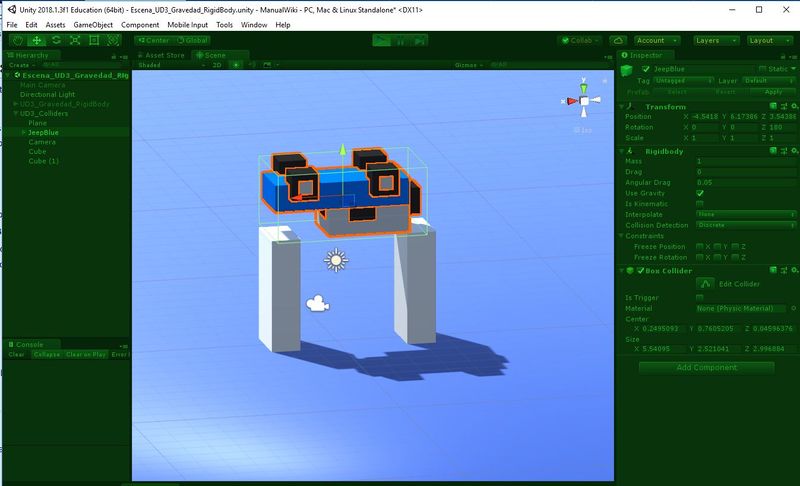The image size is (800, 486).
Task: Open Rigidbody component help book icon
Action: coord(773,150)
